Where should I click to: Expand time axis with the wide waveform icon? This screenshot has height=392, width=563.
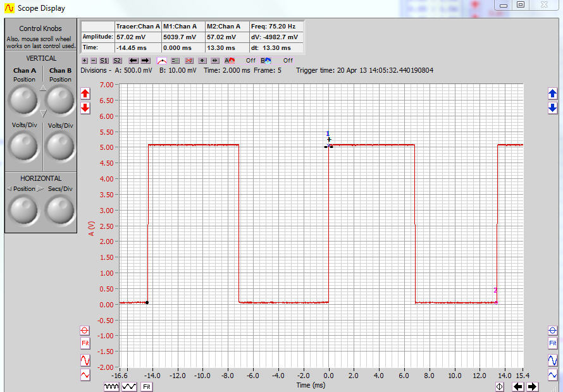[x=129, y=386]
